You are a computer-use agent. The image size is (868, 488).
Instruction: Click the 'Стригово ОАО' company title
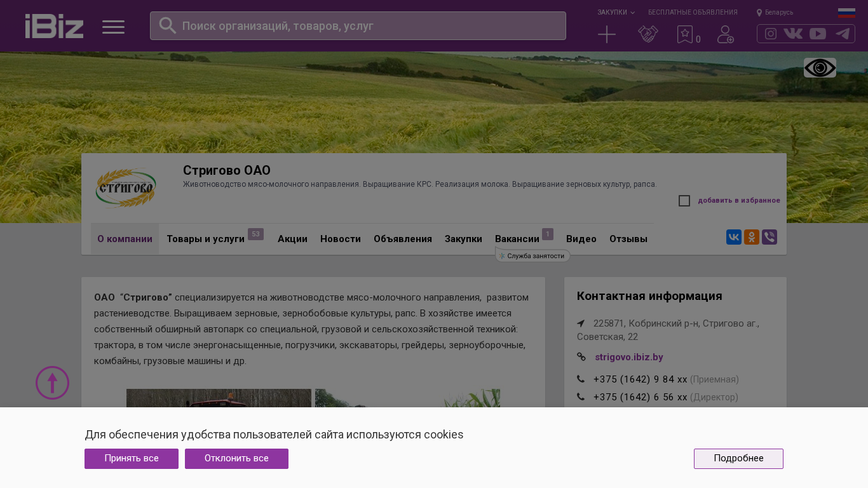pyautogui.click(x=227, y=170)
